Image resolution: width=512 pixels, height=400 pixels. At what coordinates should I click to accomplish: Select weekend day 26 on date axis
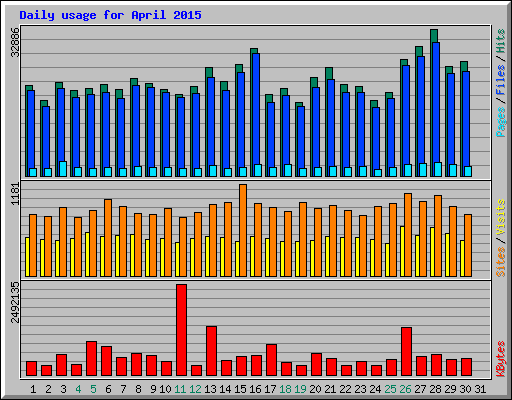coord(406,389)
